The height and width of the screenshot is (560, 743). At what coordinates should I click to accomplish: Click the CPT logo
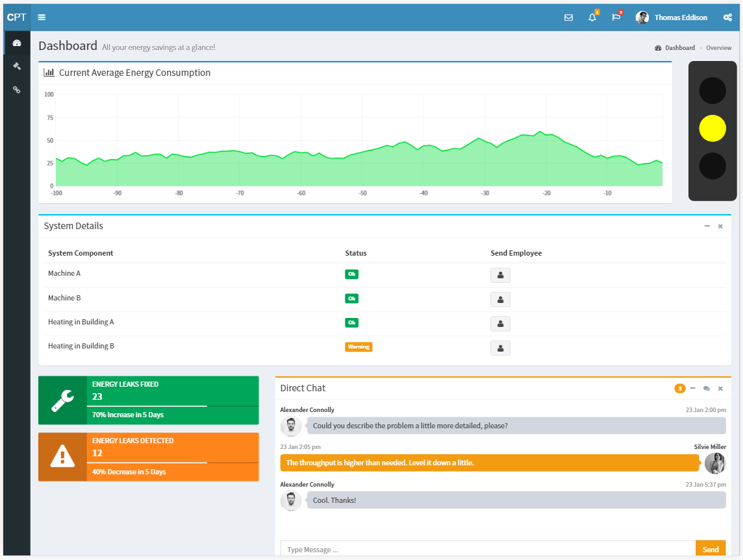click(x=17, y=18)
